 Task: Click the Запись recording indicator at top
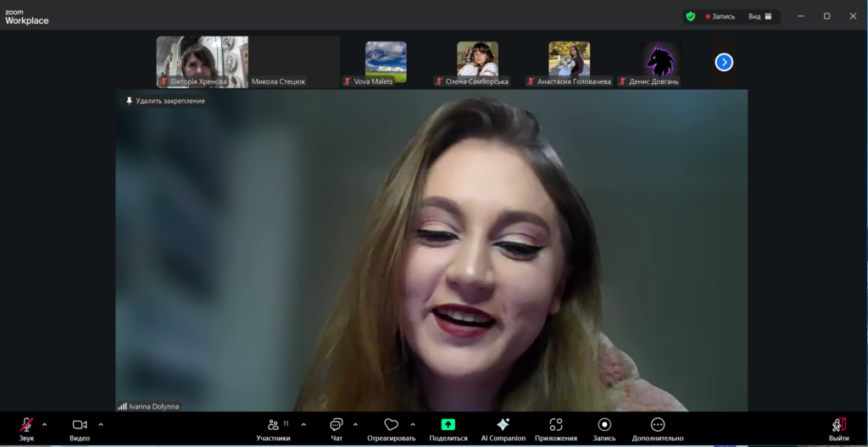[720, 16]
